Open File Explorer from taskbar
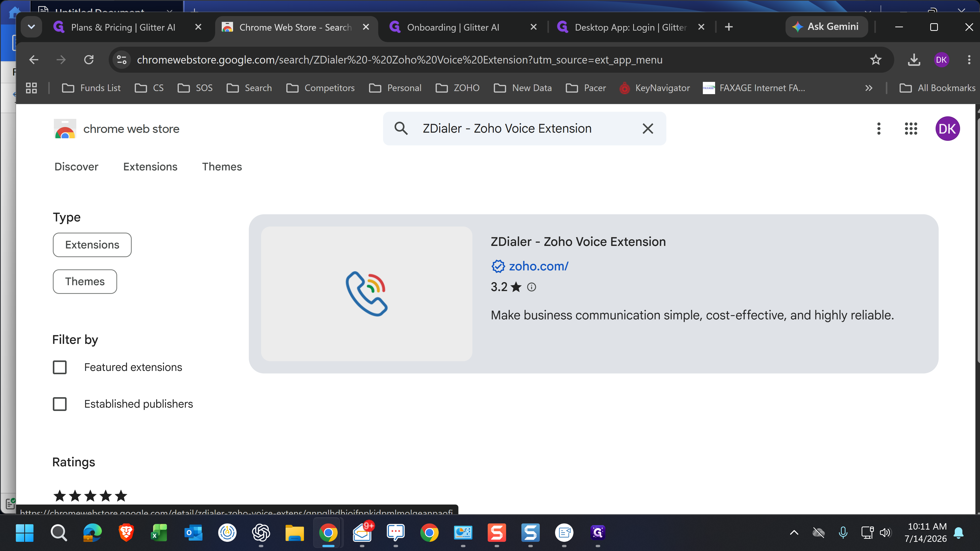The image size is (980, 551). [295, 533]
